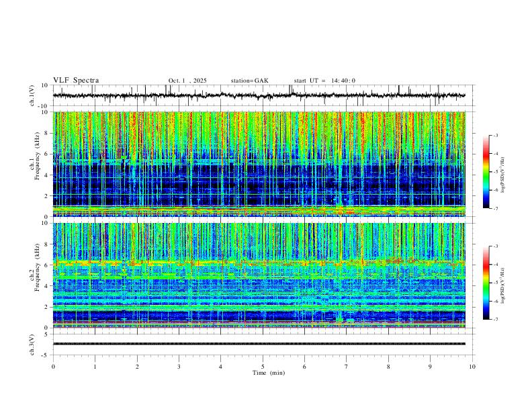This screenshot has height=411, width=532.
Task: Click the black ch.3 signal band
Action: click(x=259, y=344)
